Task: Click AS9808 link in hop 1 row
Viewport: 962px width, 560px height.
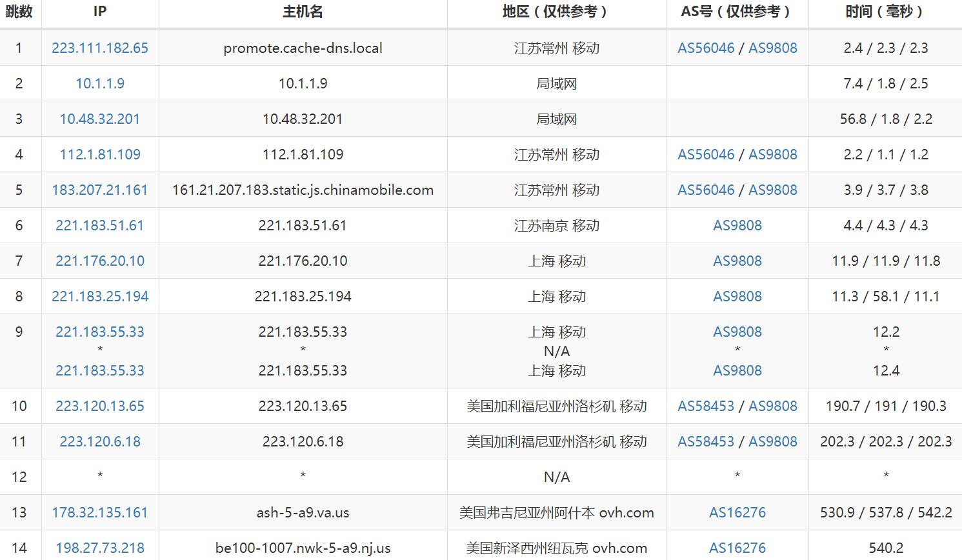Action: coord(773,48)
